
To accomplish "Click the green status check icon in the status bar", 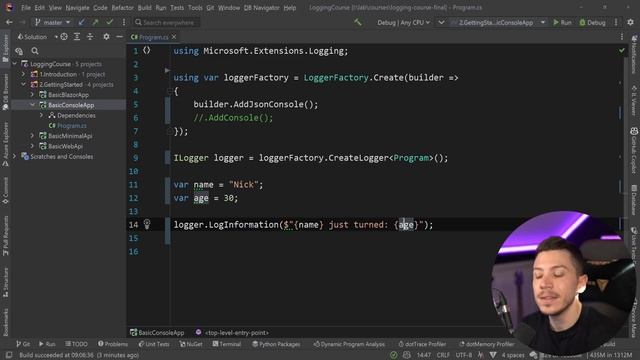I will pos(393,355).
